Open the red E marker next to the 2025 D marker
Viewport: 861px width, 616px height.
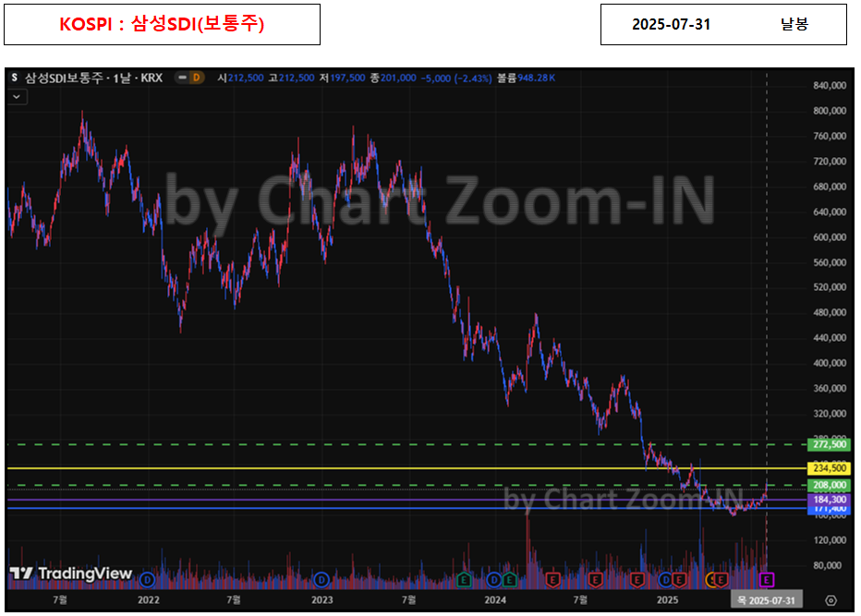pos(679,579)
